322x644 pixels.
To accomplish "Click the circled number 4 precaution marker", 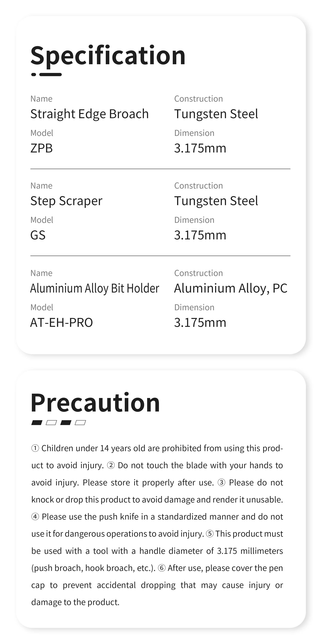I will point(35,517).
